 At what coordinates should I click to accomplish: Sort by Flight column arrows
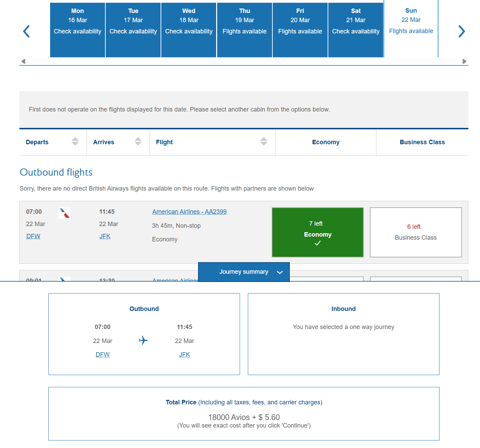coord(264,141)
